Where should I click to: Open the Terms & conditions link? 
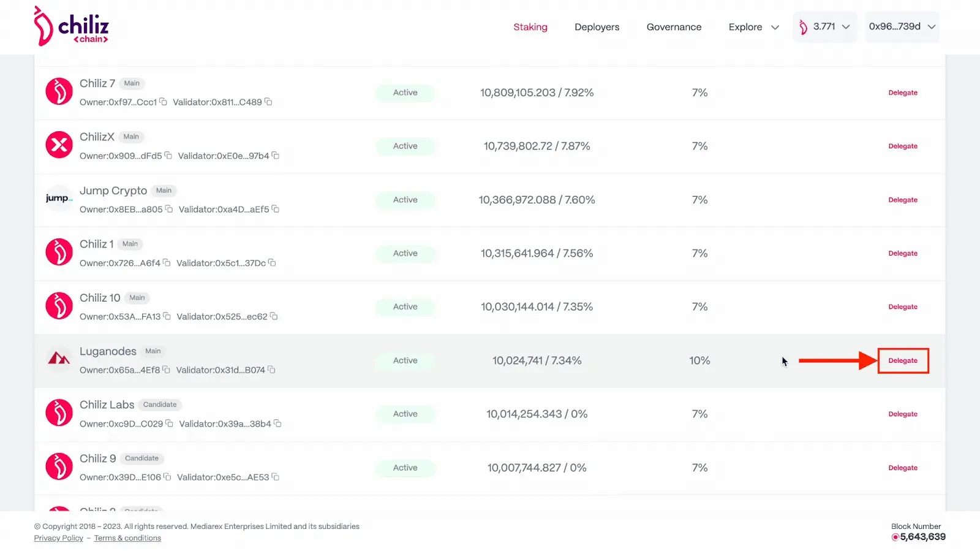127,538
